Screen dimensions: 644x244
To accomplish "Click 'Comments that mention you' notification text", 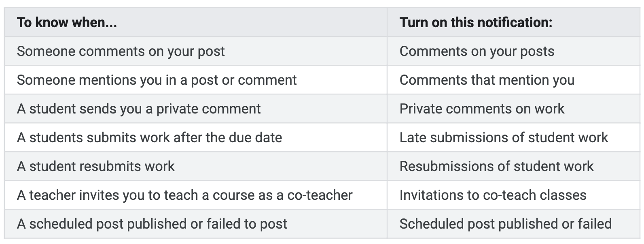I will click(487, 80).
